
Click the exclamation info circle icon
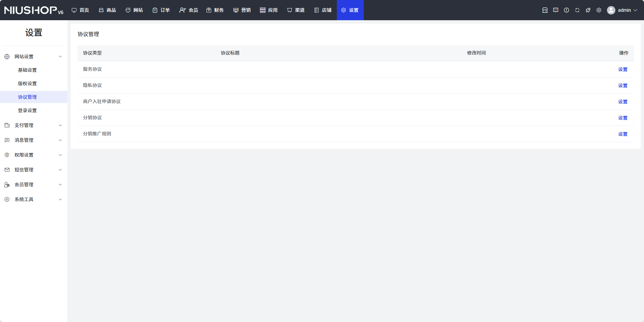pos(566,10)
